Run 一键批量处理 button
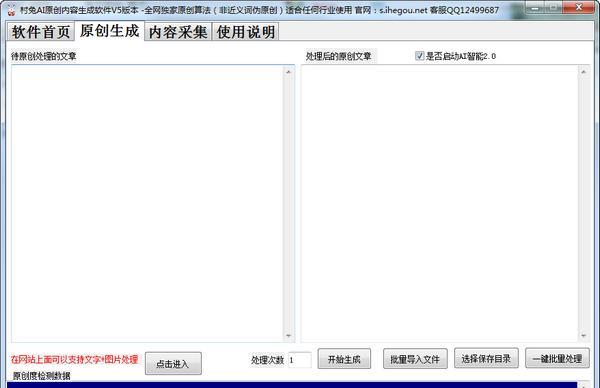Viewport: 600px width, 388px height. point(557,358)
